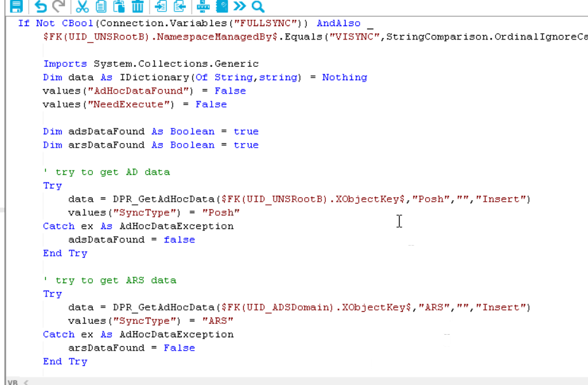Click the first Try keyword in the code
Screen dimensions: 588x385
click(52, 185)
